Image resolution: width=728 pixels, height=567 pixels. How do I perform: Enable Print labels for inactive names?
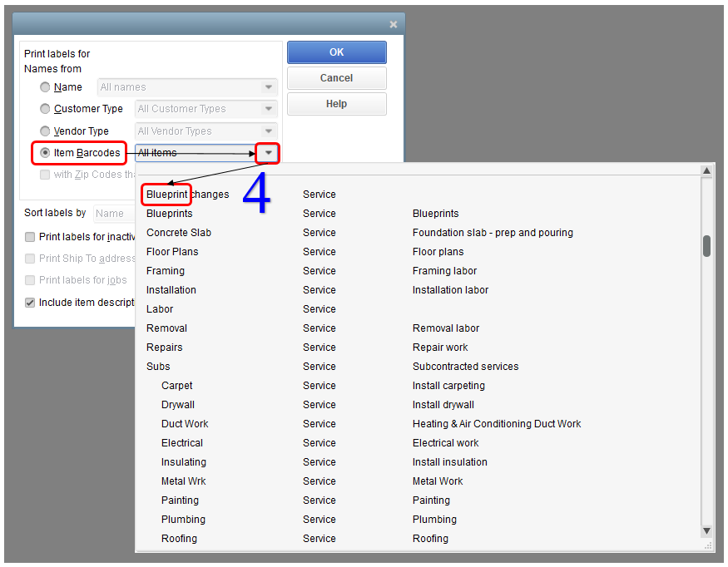[30, 237]
